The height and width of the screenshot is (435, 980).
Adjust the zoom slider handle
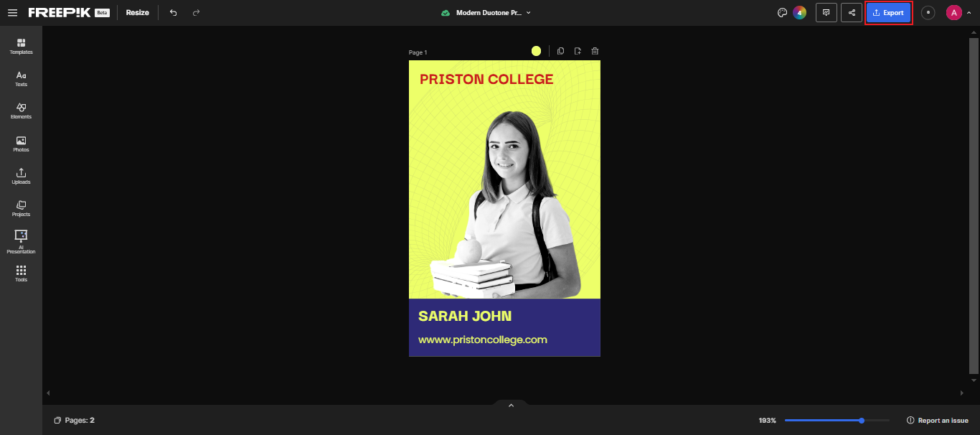[862, 420]
